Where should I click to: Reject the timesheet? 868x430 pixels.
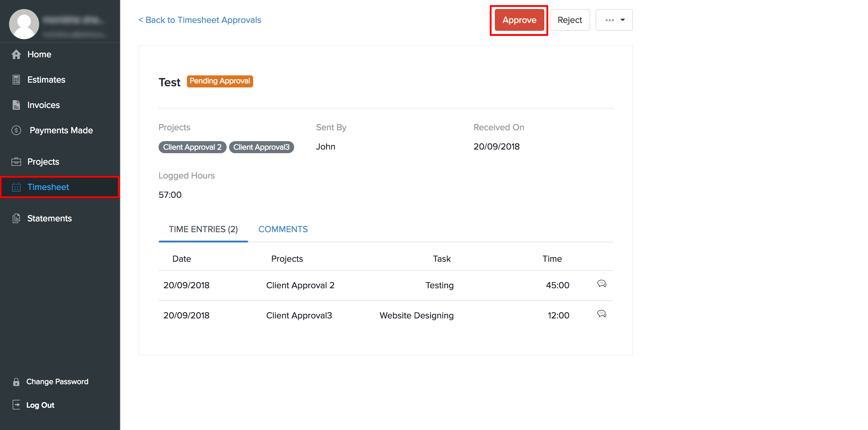[x=569, y=20]
